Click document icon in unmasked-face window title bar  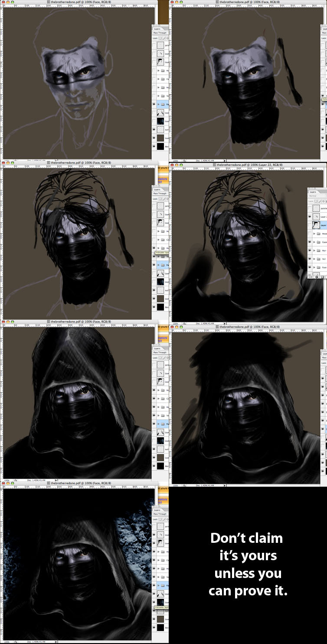tap(48, 3)
